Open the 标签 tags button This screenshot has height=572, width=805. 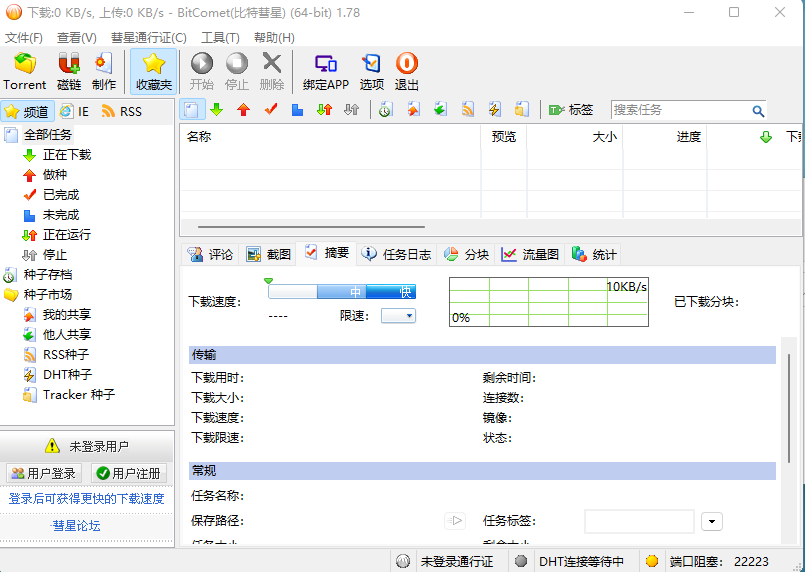[571, 109]
